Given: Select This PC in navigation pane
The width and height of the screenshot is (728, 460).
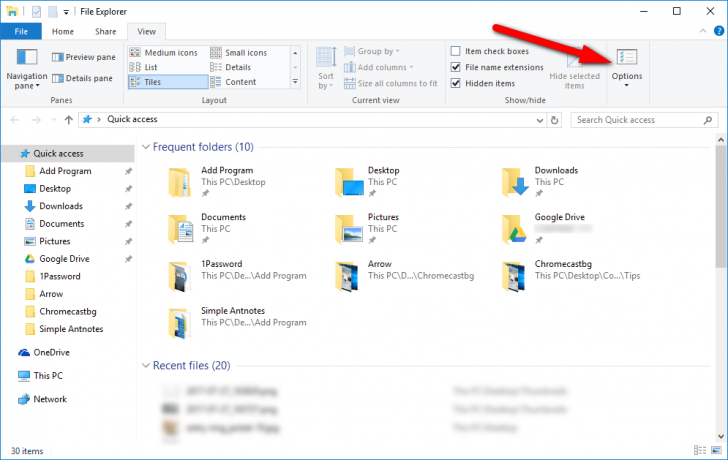Looking at the screenshot, I should (40, 376).
